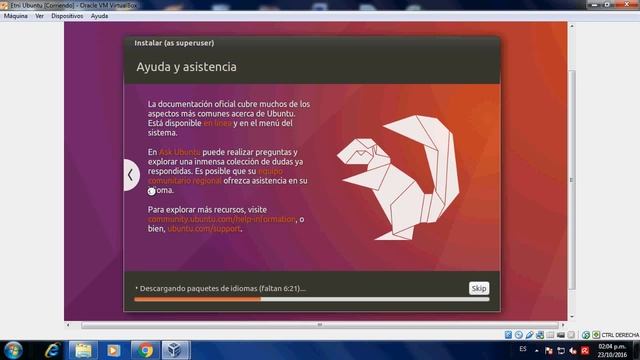The image size is (640, 360).
Task: Open the Ask Ubuntu link
Action: coord(180,152)
